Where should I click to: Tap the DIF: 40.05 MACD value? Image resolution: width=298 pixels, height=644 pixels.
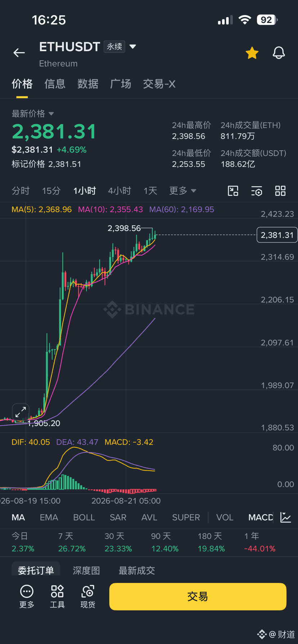31,442
